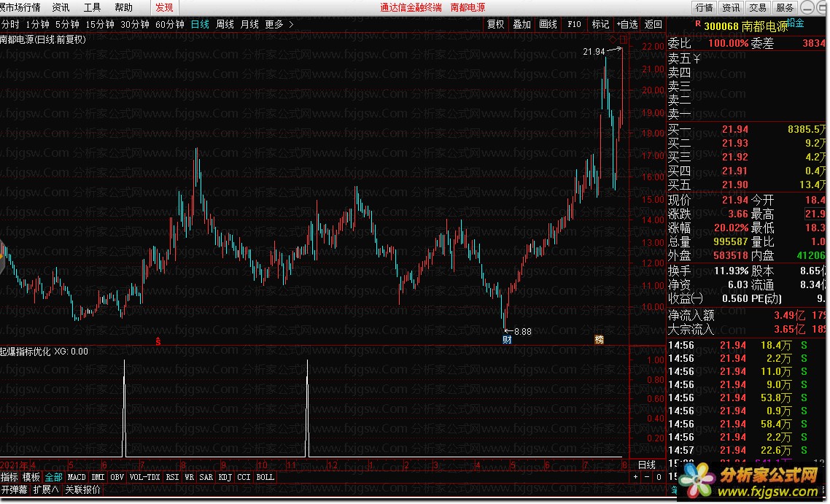This screenshot has height=504, width=830.
Task: Select the 15分钟 timeframe
Action: [100, 24]
